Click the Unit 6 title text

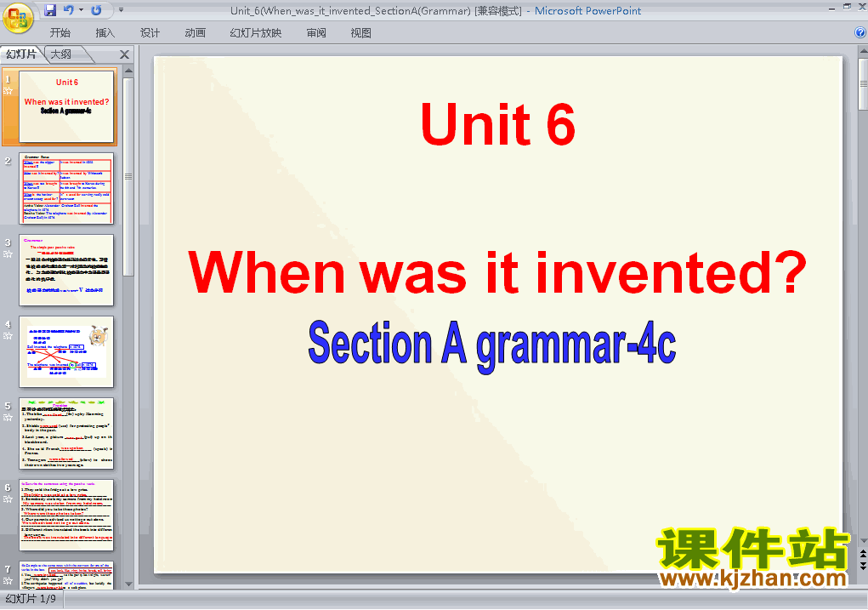[x=497, y=124]
